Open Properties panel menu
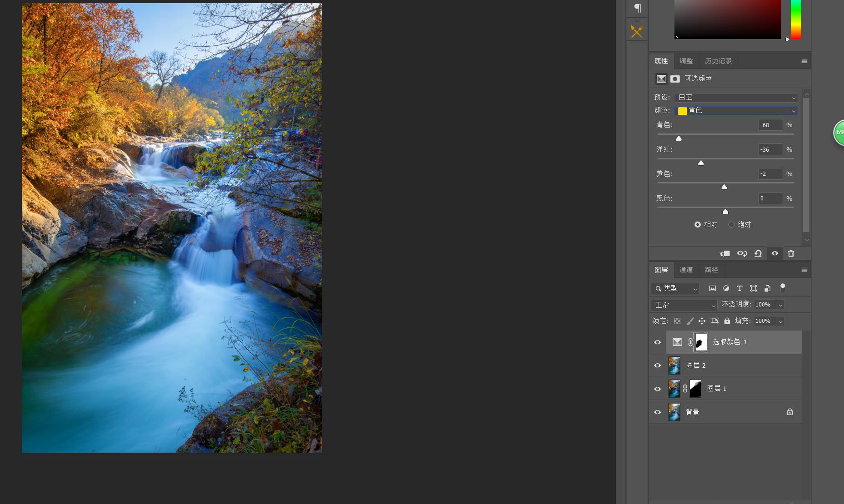Viewport: 844px width, 504px height. 804,61
